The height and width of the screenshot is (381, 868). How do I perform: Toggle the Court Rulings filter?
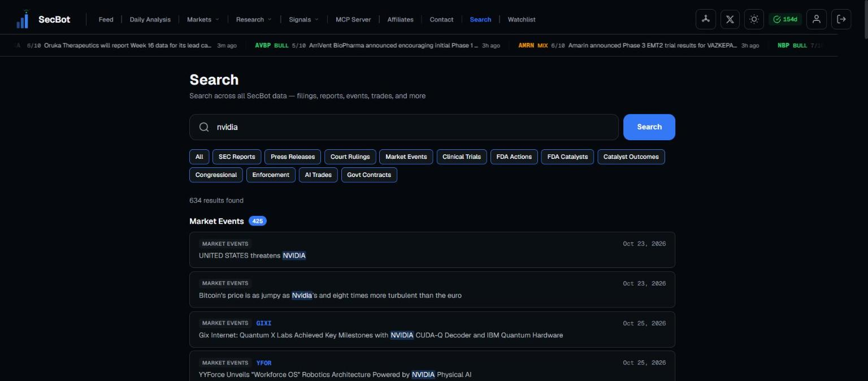(350, 157)
